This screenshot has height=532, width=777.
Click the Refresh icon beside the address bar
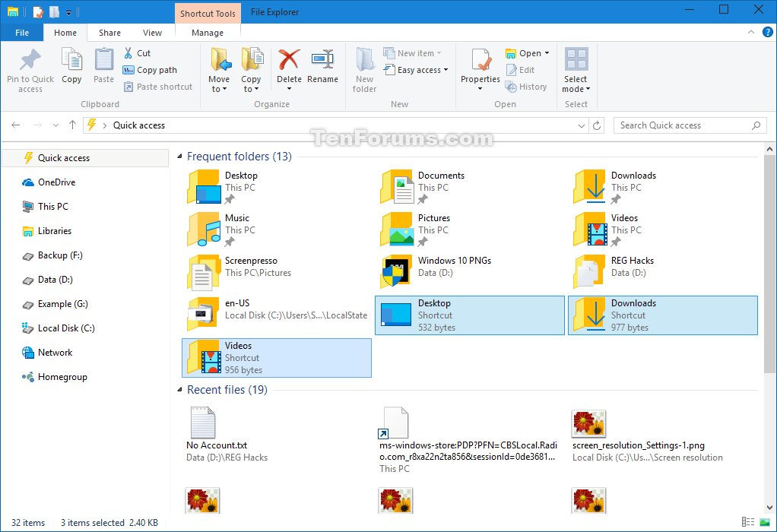[x=596, y=125]
